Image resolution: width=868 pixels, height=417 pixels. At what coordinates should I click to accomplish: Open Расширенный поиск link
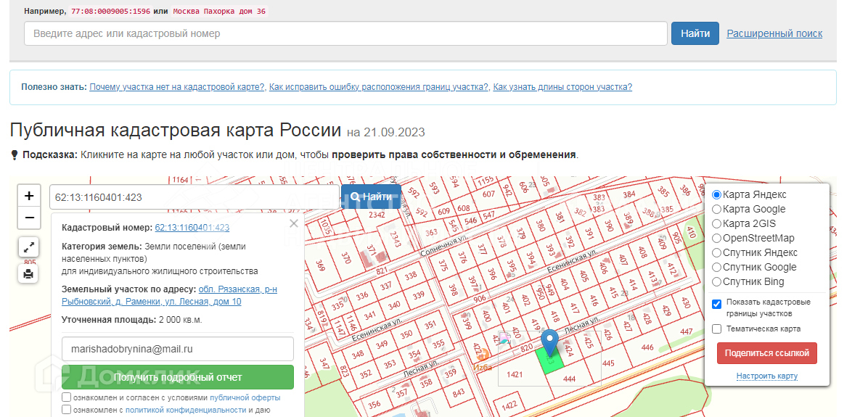coord(774,33)
